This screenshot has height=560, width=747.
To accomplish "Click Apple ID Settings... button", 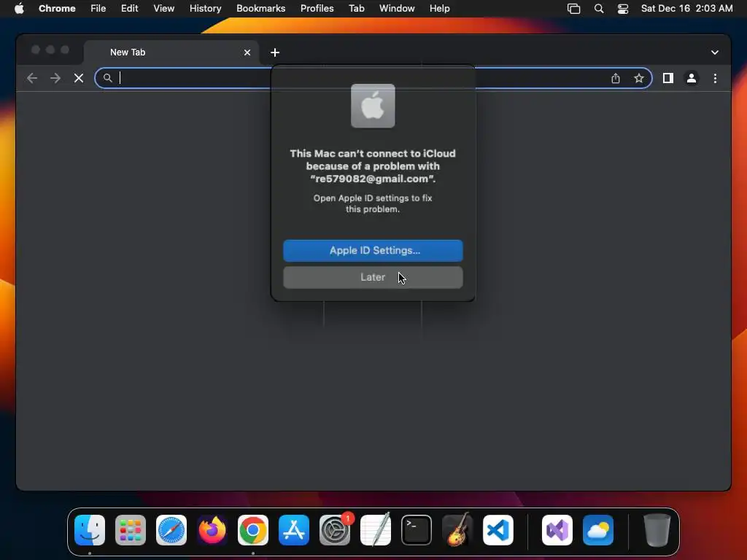I will pyautogui.click(x=373, y=251).
